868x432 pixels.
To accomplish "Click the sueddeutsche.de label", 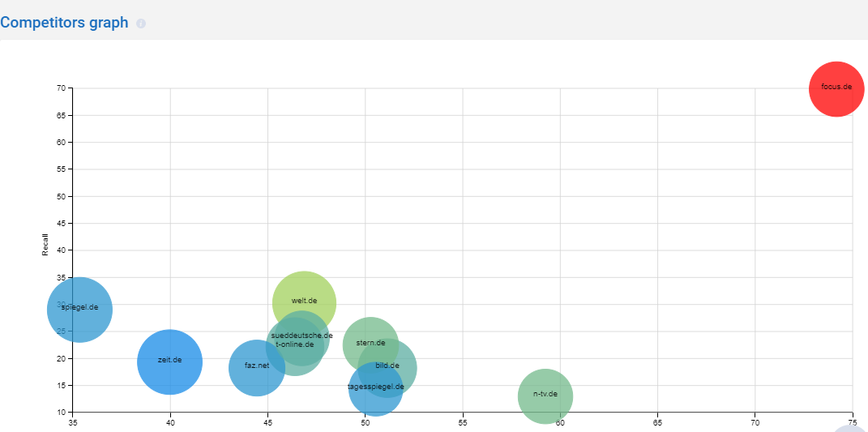I will coord(301,336).
